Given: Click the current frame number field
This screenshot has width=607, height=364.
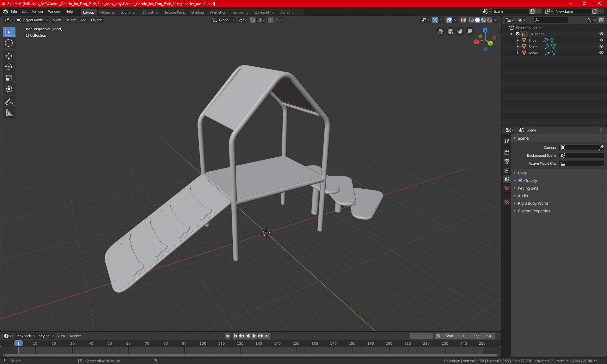Looking at the screenshot, I should (421, 336).
